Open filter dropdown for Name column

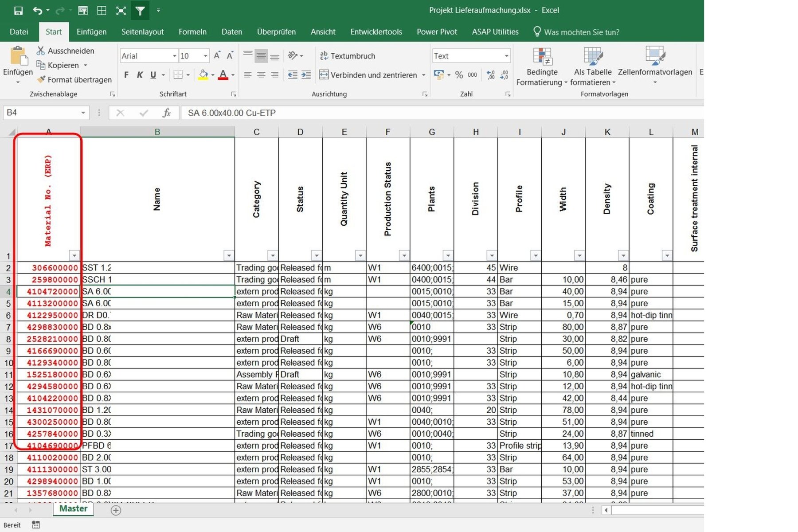pos(228,255)
